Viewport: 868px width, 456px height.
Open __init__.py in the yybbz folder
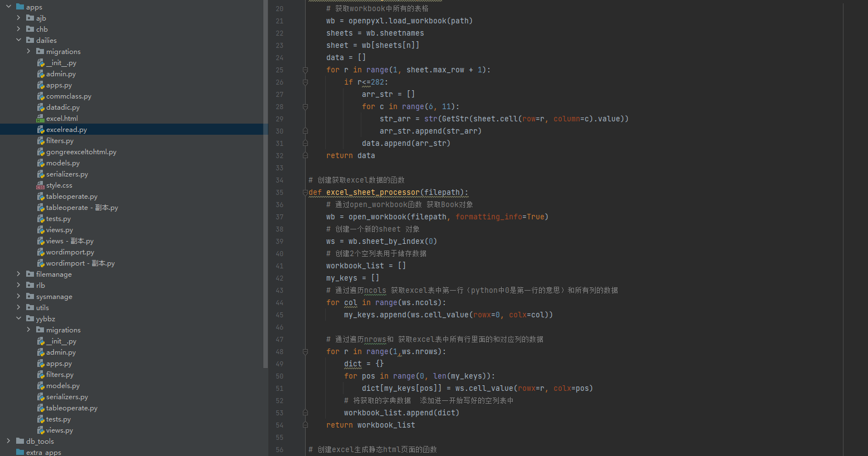coord(61,341)
